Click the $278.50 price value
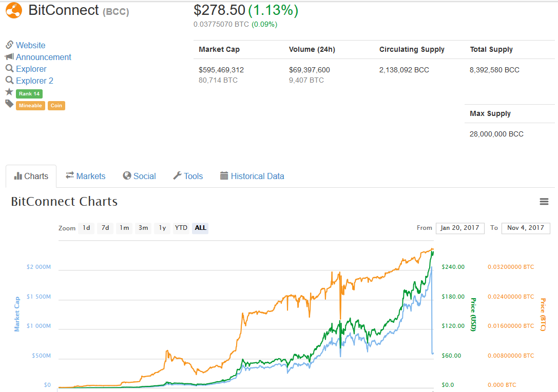The height and width of the screenshot is (392, 558). click(x=219, y=10)
